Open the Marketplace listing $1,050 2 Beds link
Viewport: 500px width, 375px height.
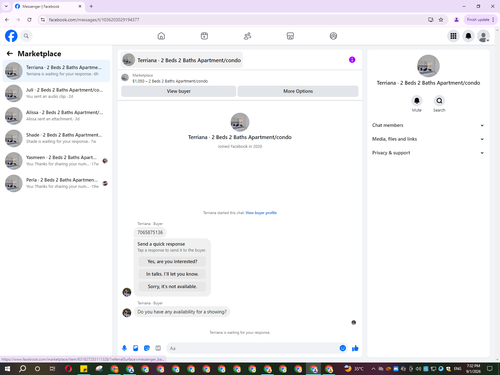pos(170,81)
